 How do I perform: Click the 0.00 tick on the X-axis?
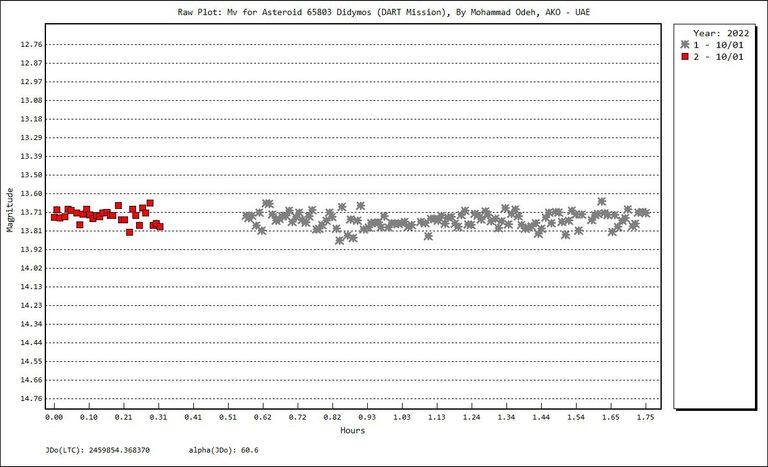pos(54,416)
